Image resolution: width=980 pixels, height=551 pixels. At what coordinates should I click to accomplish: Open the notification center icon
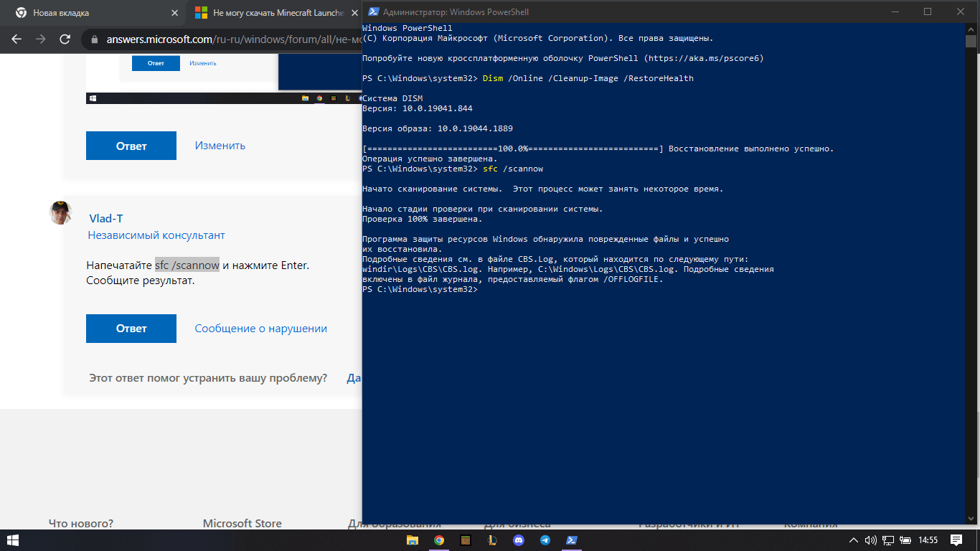[x=956, y=540]
